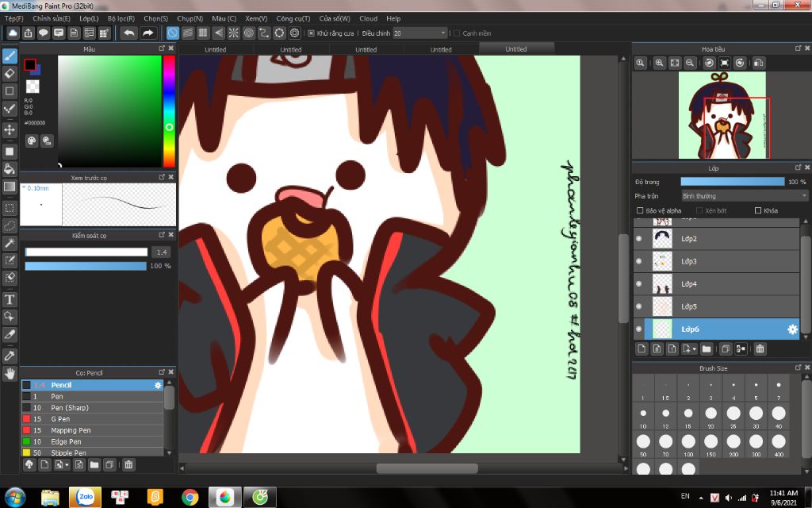Switch to the first Untitled canvas tab
The height and width of the screenshot is (508, 812).
[216, 50]
